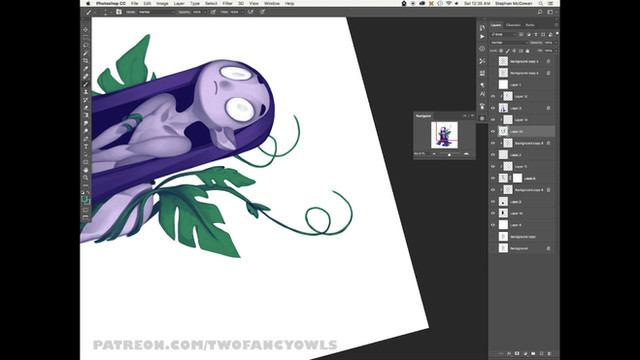This screenshot has width=640, height=360.
Task: Toggle visibility of Layer 12
Action: coord(493,96)
